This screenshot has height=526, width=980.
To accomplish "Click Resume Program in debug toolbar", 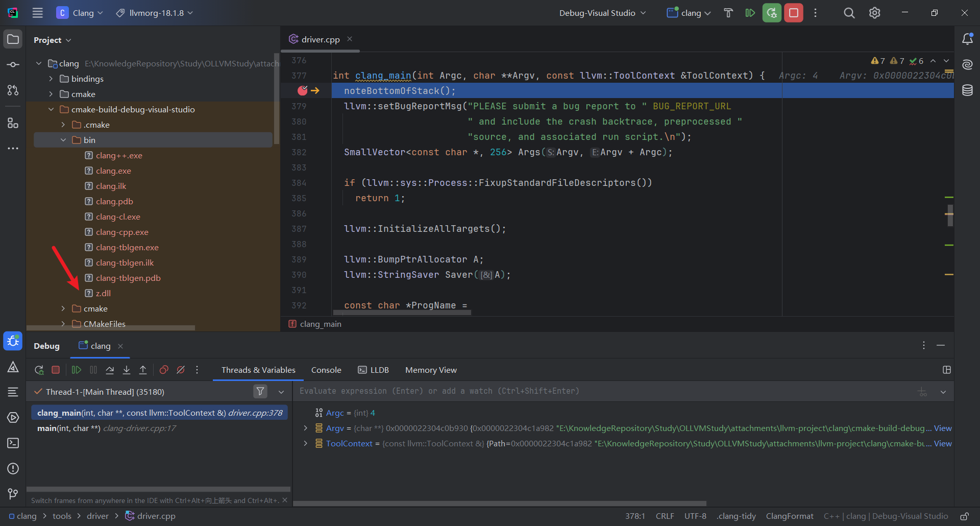I will 77,370.
